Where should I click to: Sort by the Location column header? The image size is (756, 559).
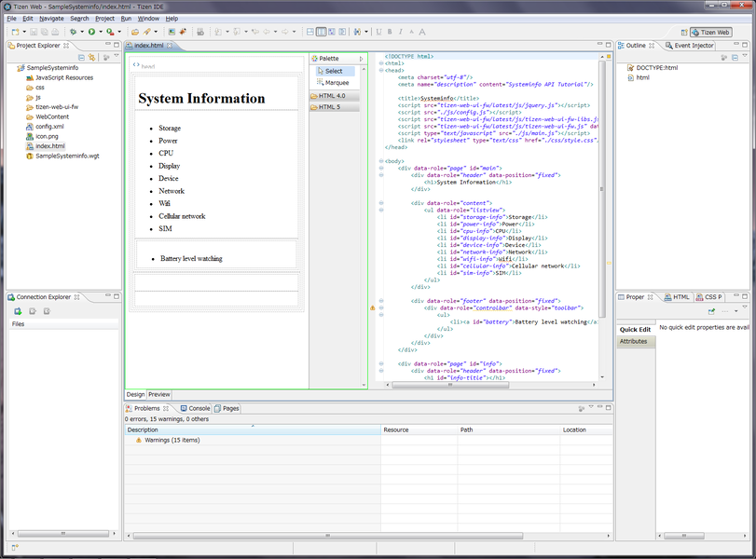[586, 429]
